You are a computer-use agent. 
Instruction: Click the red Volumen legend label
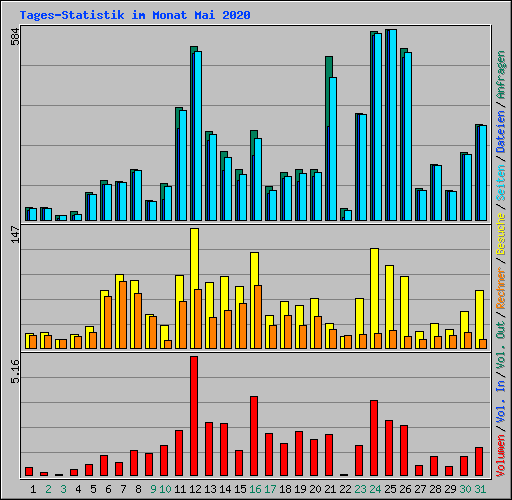pyautogui.click(x=501, y=456)
